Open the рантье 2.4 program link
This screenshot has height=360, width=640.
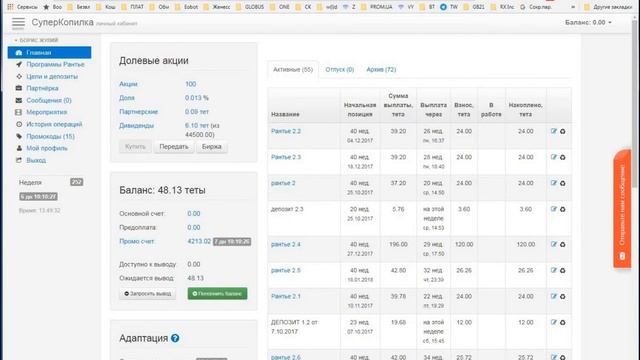coord(286,244)
